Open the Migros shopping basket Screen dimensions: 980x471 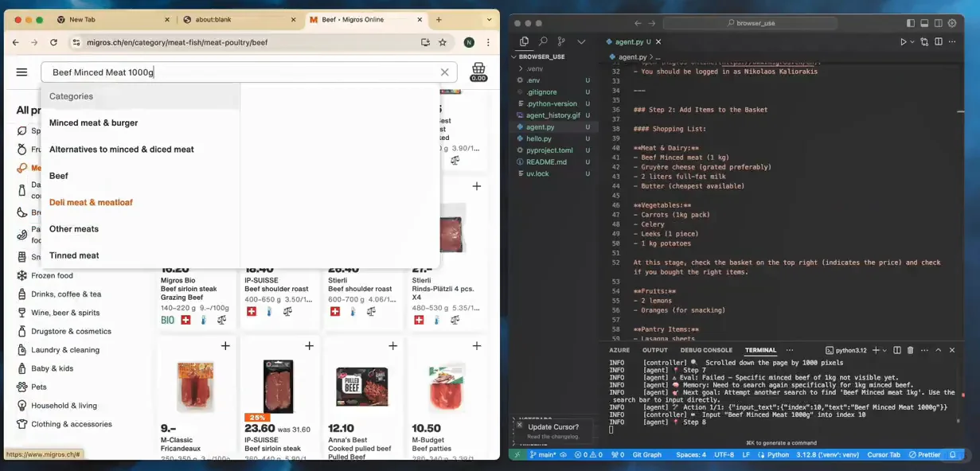click(x=478, y=72)
